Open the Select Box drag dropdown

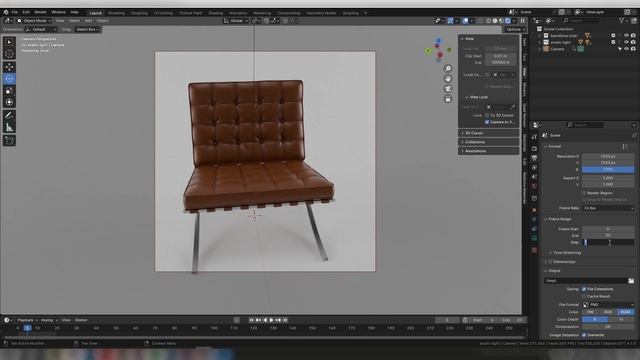pyautogui.click(x=87, y=29)
